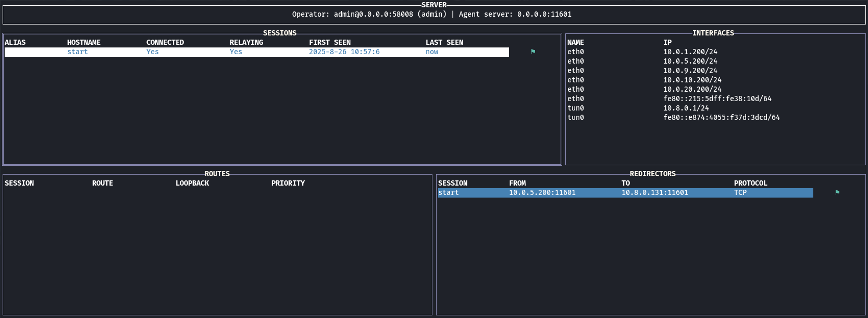Click the eth0 name beside 10.0.1.200/24
Image resolution: width=868 pixels, height=318 pixels.
[576, 52]
